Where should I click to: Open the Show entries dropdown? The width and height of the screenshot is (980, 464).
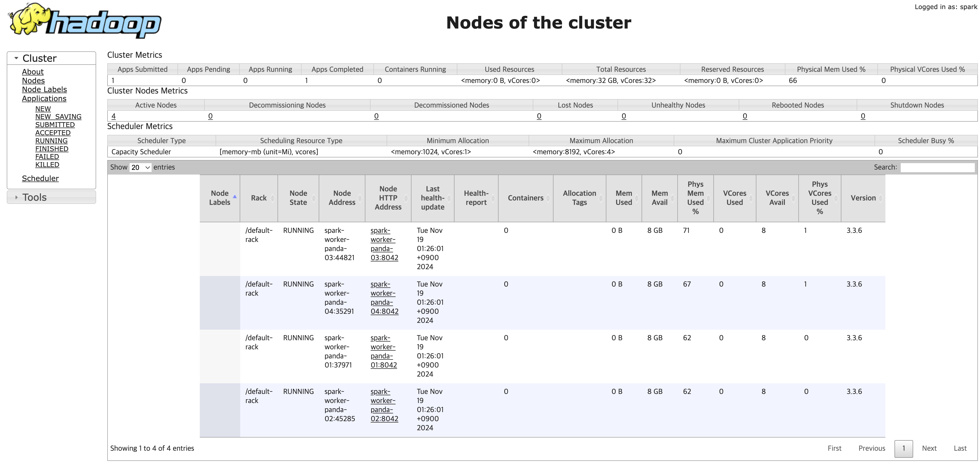pyautogui.click(x=140, y=168)
